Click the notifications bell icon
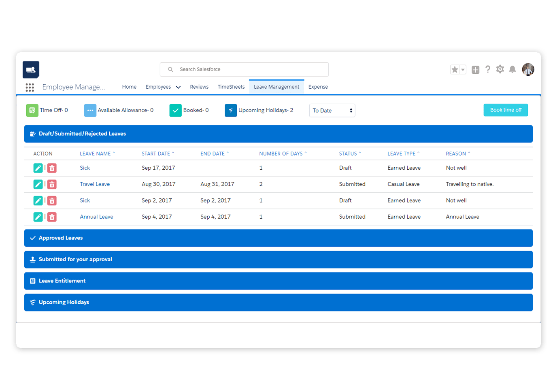This screenshot has width=553, height=392. click(x=512, y=69)
